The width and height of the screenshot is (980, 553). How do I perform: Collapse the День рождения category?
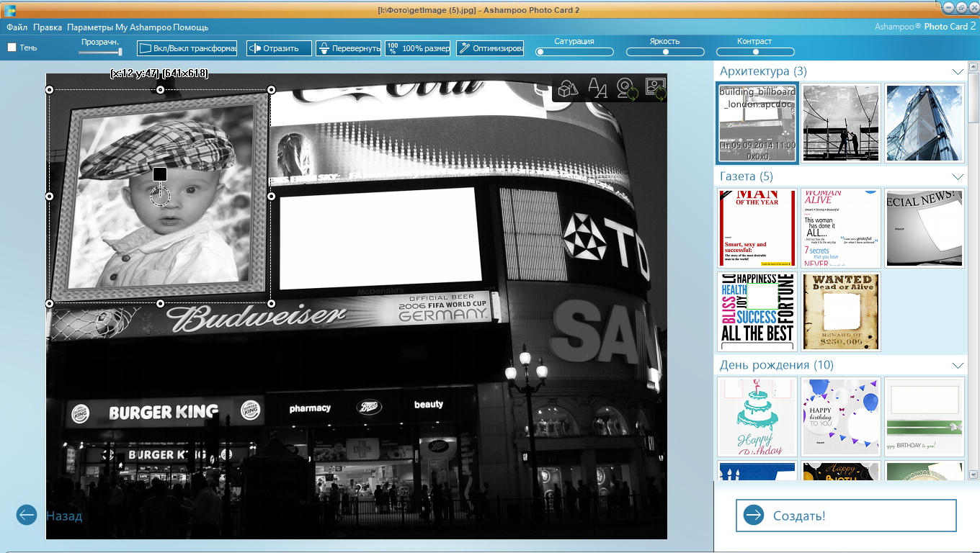click(x=958, y=365)
